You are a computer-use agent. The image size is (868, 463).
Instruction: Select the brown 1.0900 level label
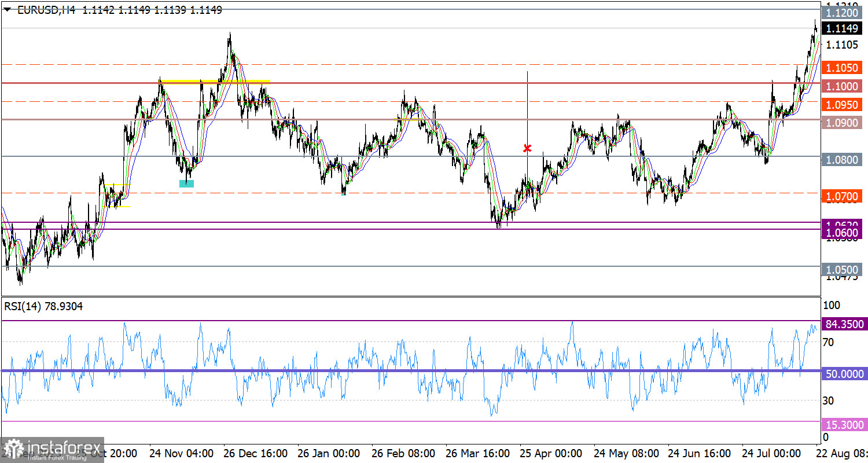click(x=842, y=123)
